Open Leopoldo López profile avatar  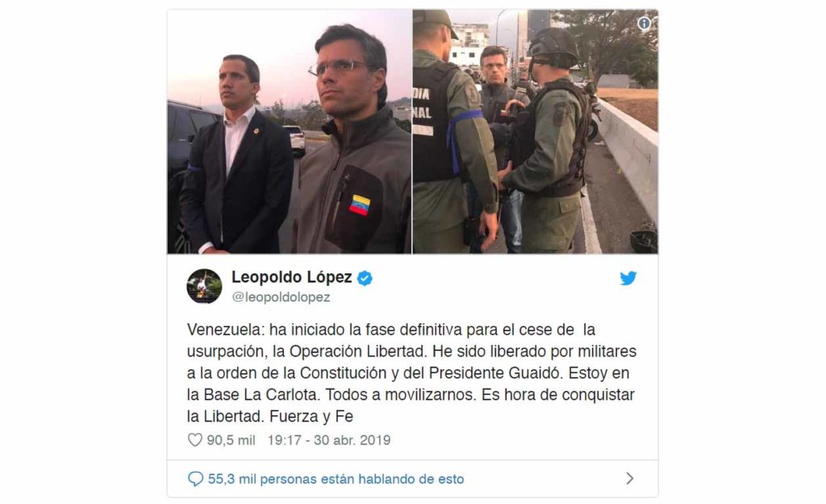tap(204, 286)
